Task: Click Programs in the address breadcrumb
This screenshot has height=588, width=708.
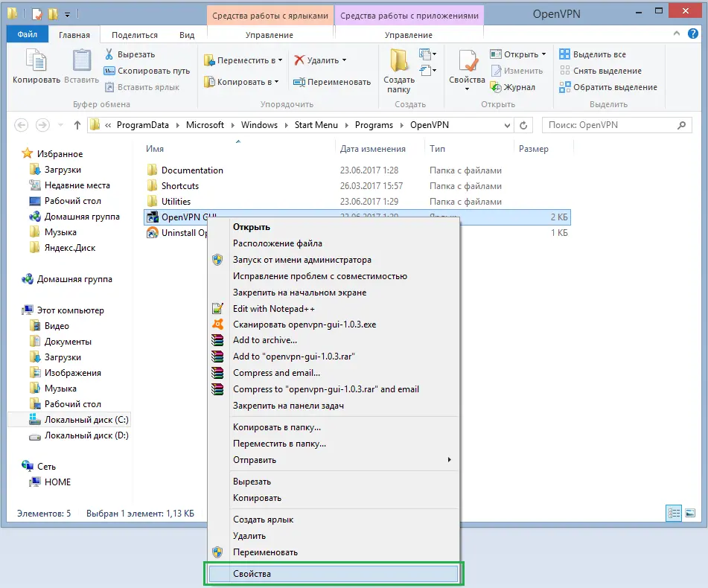Action: (x=374, y=125)
